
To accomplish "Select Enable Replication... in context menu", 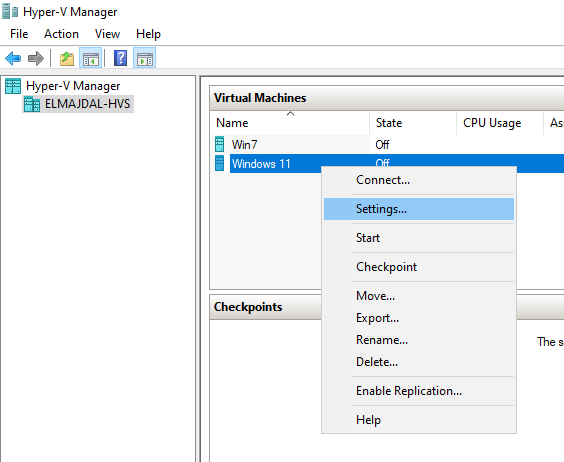I will click(419, 391).
